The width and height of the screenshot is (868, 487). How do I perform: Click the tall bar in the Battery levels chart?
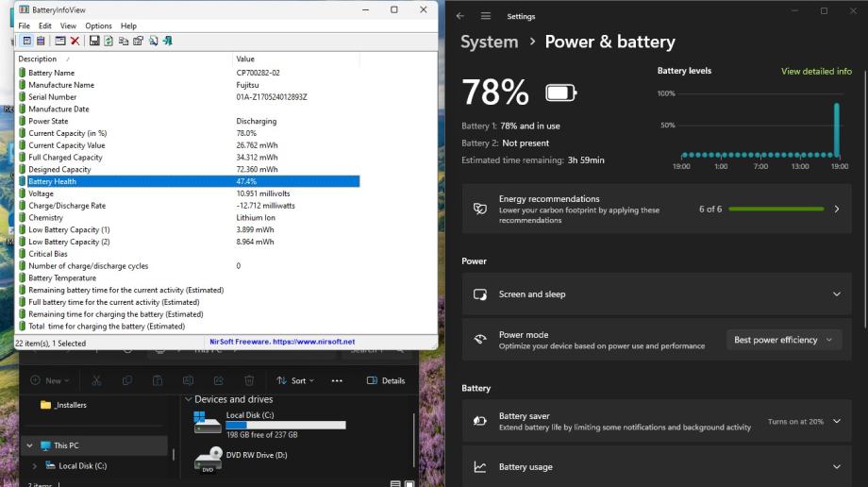click(x=837, y=129)
